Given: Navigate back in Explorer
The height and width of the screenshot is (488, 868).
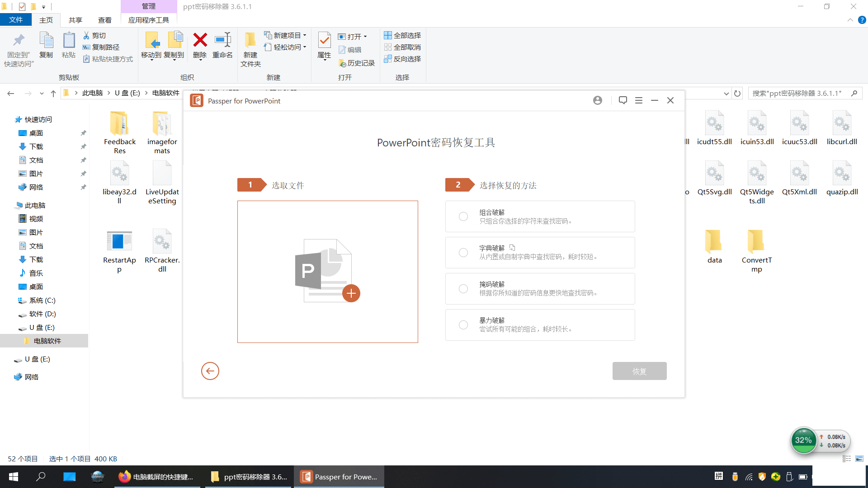Looking at the screenshot, I should (11, 94).
